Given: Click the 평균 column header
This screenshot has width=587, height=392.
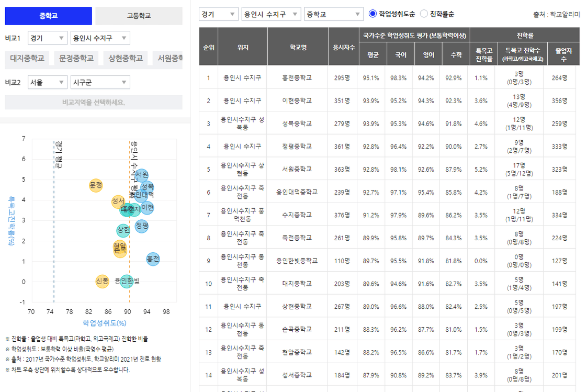Looking at the screenshot, I should (373, 54).
